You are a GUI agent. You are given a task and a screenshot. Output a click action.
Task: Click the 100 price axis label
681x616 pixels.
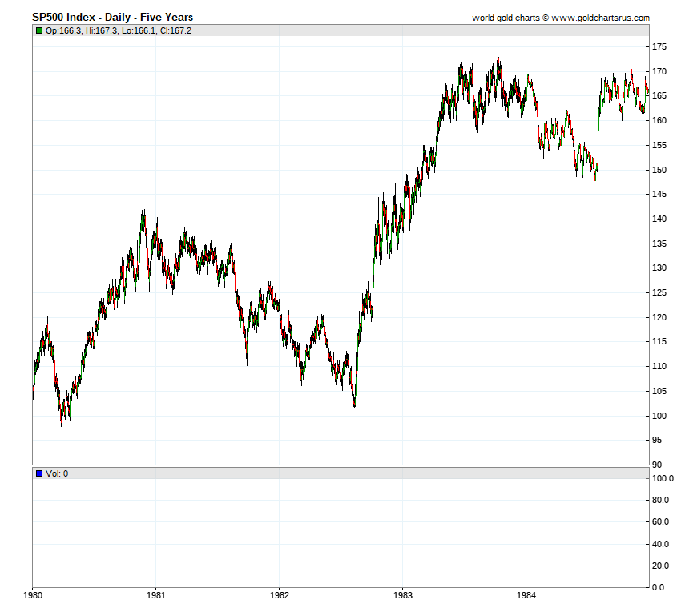(659, 417)
